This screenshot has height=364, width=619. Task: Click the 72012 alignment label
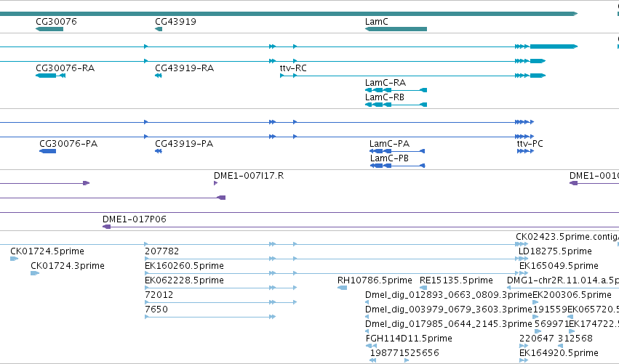click(x=159, y=295)
